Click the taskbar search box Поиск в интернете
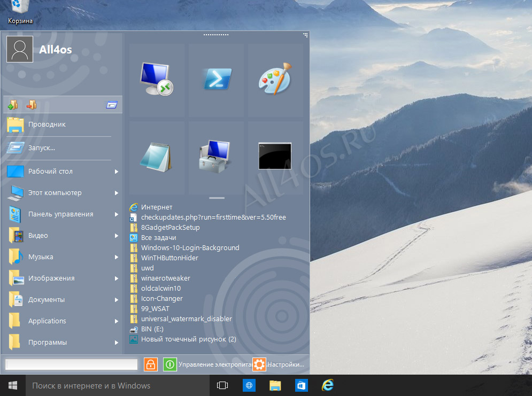The width and height of the screenshot is (532, 396). click(x=118, y=385)
